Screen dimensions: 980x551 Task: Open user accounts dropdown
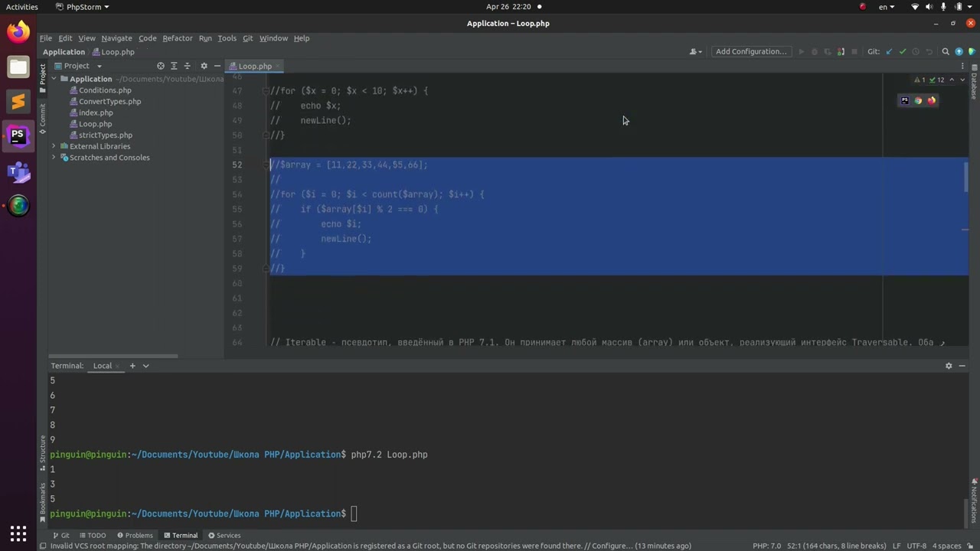pyautogui.click(x=696, y=51)
